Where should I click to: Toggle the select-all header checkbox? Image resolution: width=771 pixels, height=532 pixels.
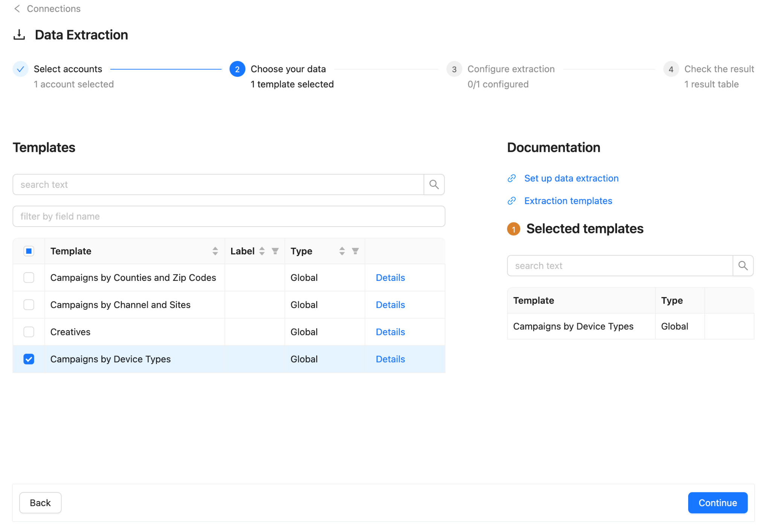(x=29, y=251)
